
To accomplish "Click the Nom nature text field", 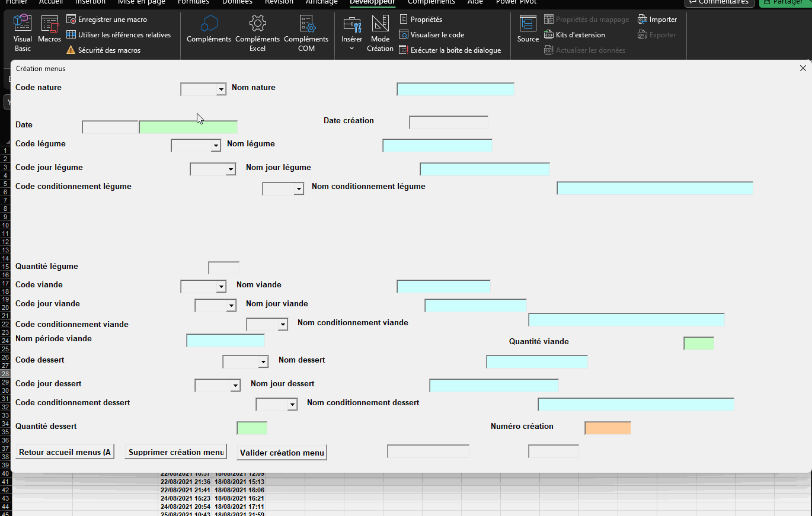I will click(x=455, y=89).
